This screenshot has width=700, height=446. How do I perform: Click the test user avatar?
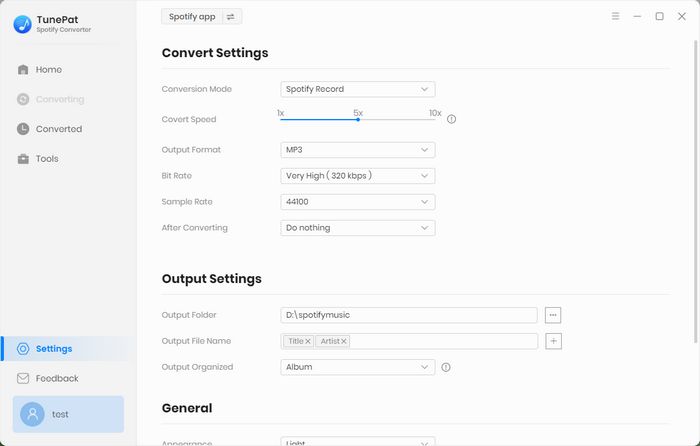pos(32,414)
